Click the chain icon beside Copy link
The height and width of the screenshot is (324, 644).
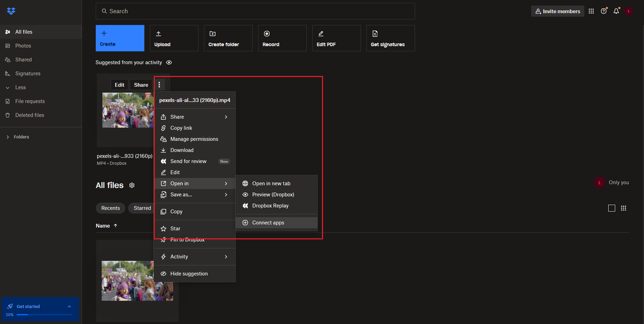point(164,128)
